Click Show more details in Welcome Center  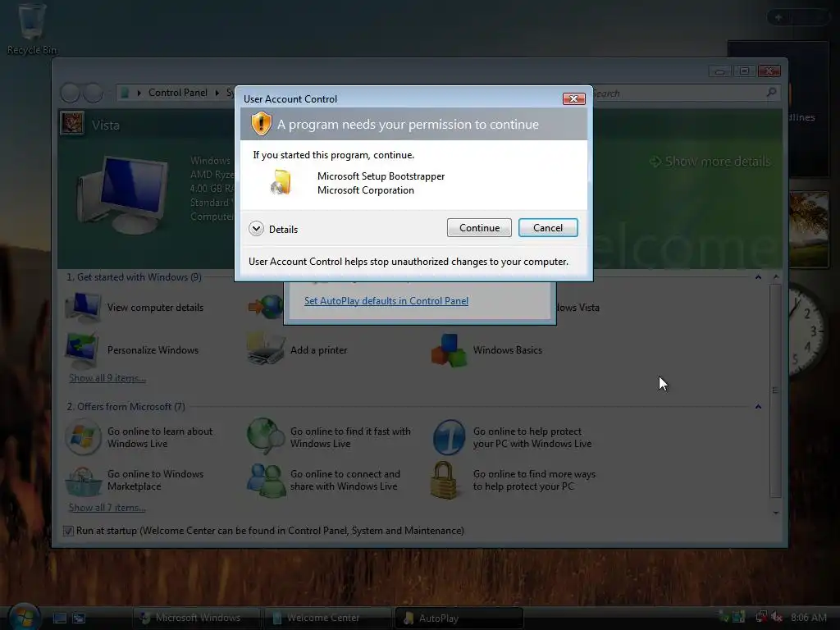coord(710,162)
